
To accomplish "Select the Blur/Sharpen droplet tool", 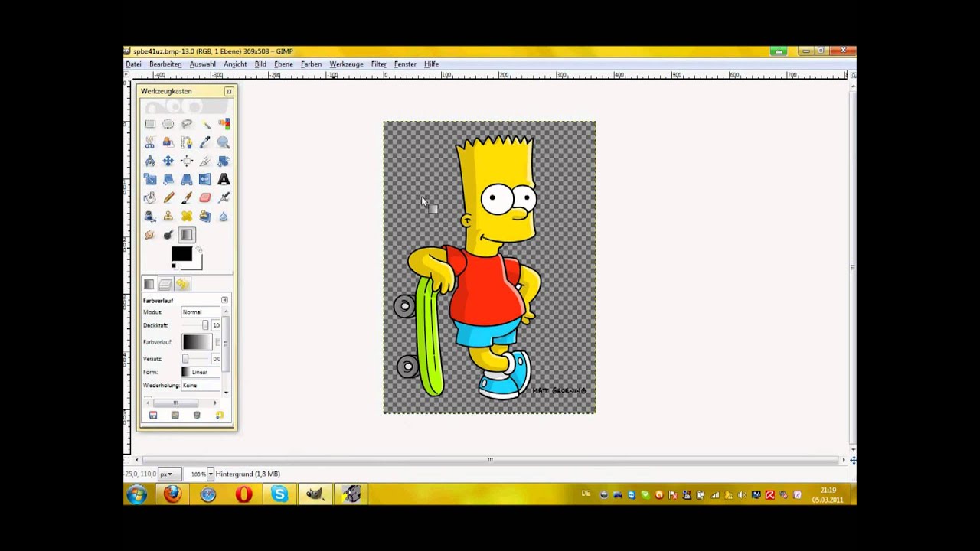I will click(224, 216).
